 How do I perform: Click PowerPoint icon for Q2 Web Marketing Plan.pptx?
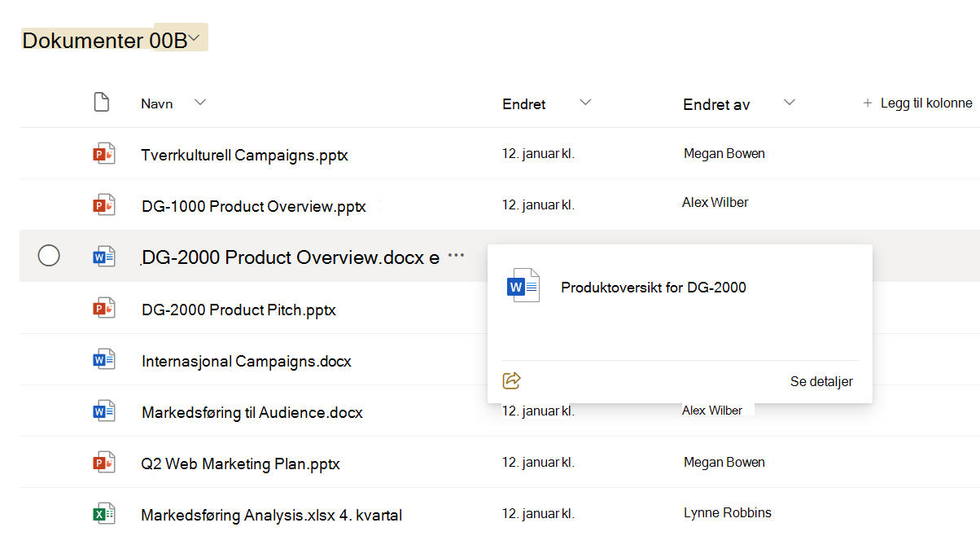tap(104, 463)
